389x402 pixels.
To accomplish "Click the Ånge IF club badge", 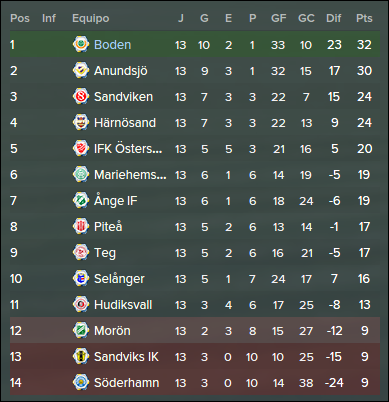I will [81, 200].
